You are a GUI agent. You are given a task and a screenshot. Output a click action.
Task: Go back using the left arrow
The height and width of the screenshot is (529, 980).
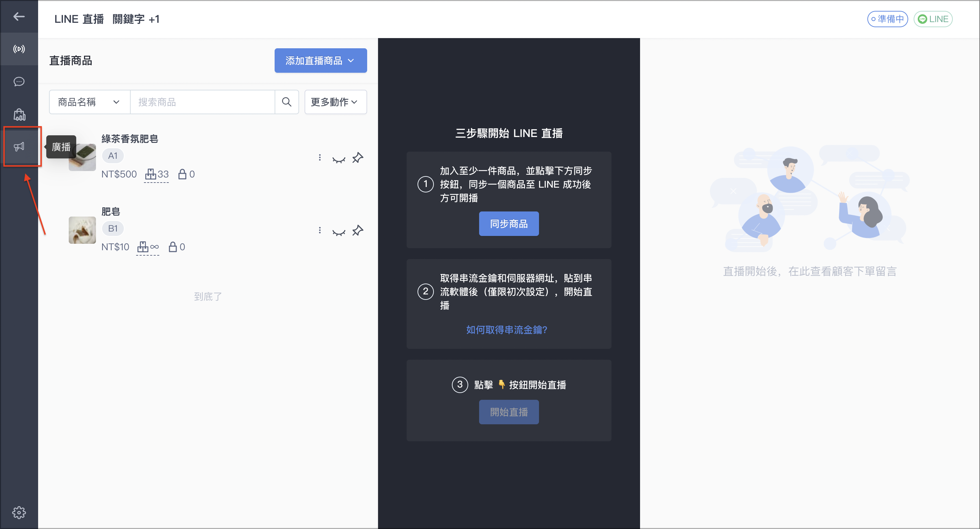(19, 16)
